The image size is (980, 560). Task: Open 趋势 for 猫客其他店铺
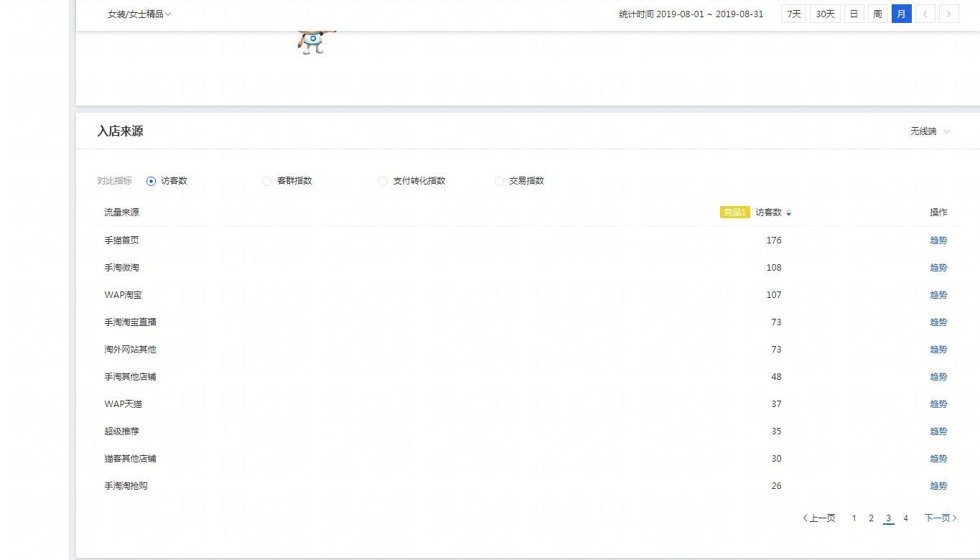point(938,459)
